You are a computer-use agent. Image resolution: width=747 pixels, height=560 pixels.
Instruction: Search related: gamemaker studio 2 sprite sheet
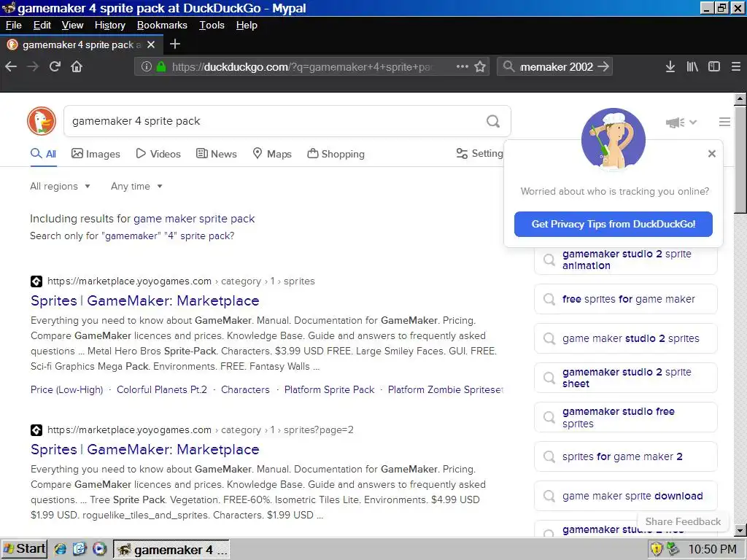pyautogui.click(x=625, y=378)
